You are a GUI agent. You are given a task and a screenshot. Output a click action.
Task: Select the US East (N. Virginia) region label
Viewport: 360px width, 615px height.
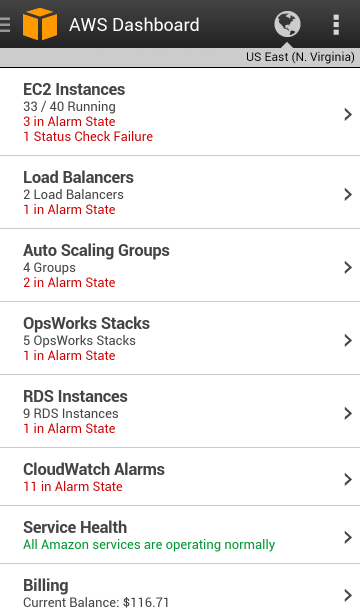point(300,57)
